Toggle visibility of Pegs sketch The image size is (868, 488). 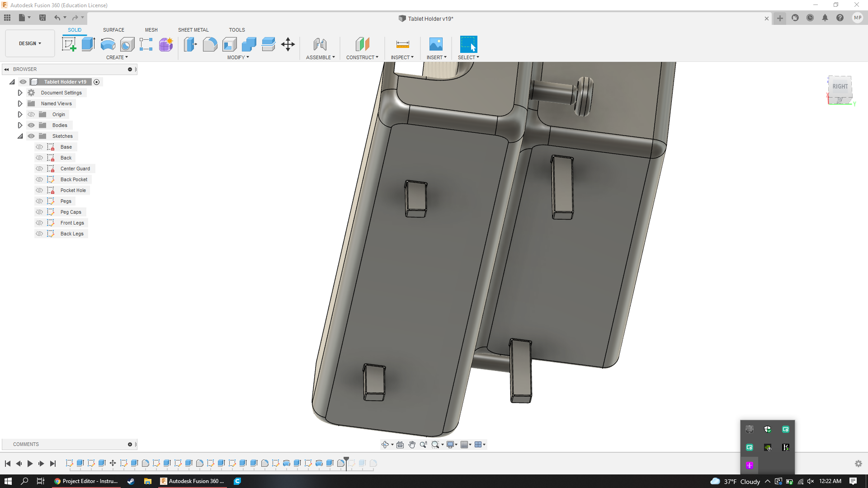click(39, 201)
